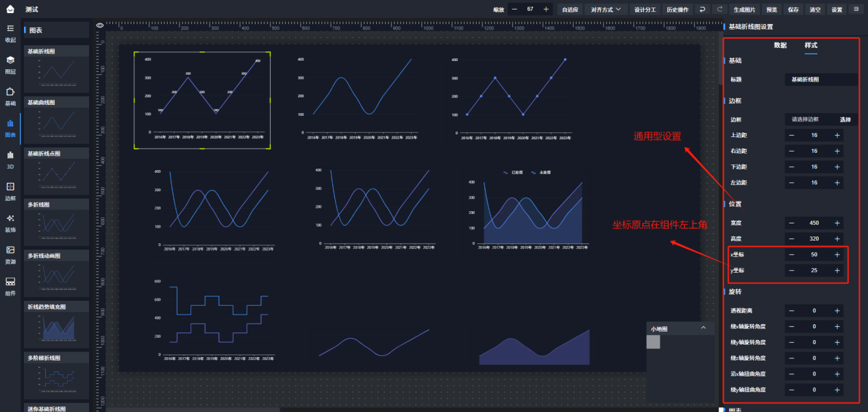Viewport: 868px width, 412px height.
Task: Click the 请选择边框 border field
Action: click(x=810, y=119)
